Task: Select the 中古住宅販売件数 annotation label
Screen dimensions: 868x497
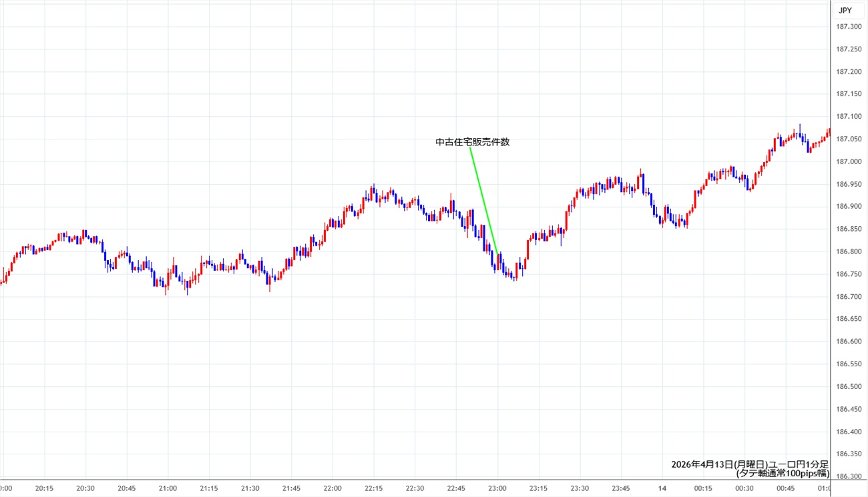Action: click(x=472, y=142)
